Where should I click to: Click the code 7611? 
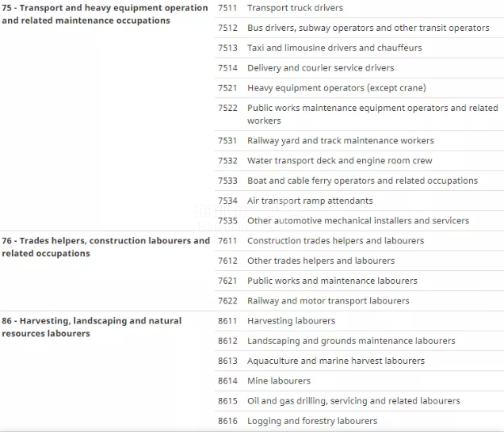(227, 241)
